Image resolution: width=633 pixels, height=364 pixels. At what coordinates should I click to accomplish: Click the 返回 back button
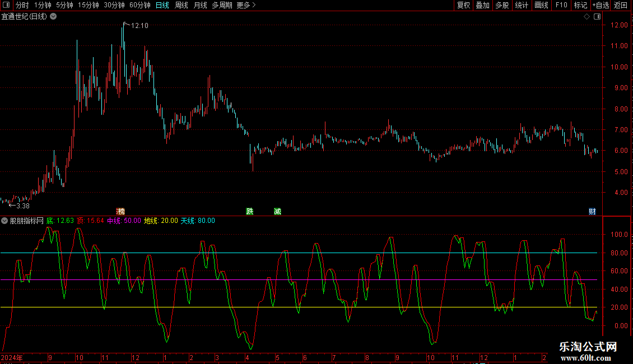[x=621, y=5]
